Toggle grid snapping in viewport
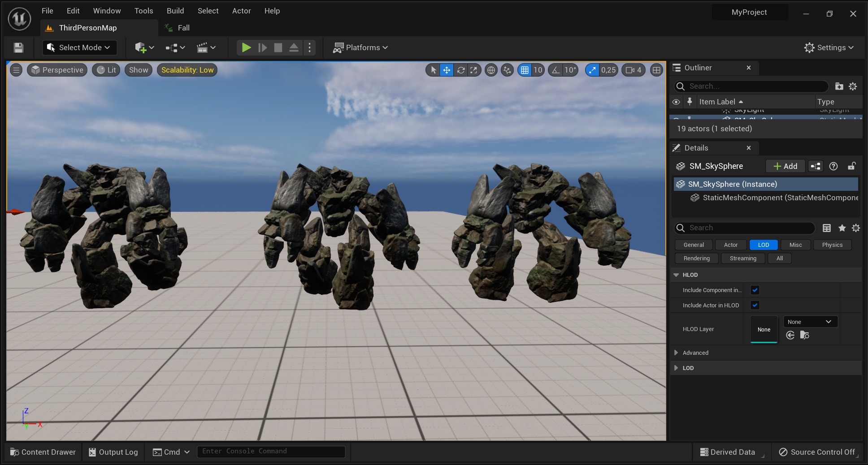 tap(525, 70)
